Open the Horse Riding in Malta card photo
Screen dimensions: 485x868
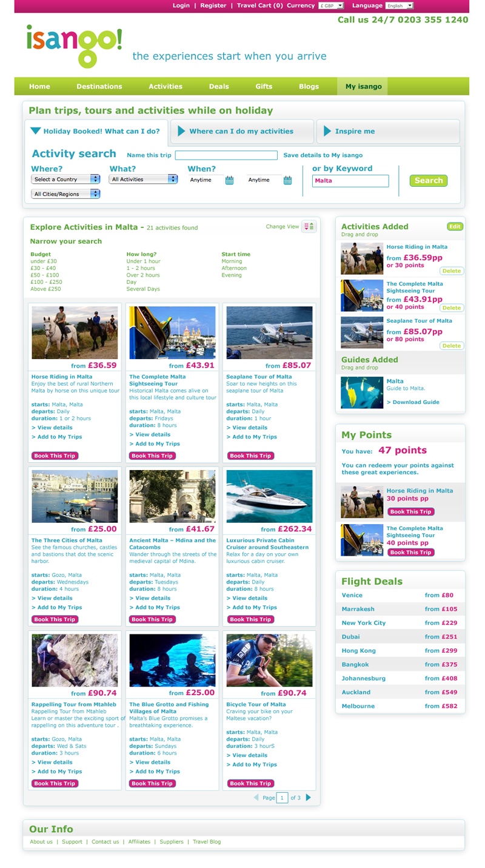[75, 332]
